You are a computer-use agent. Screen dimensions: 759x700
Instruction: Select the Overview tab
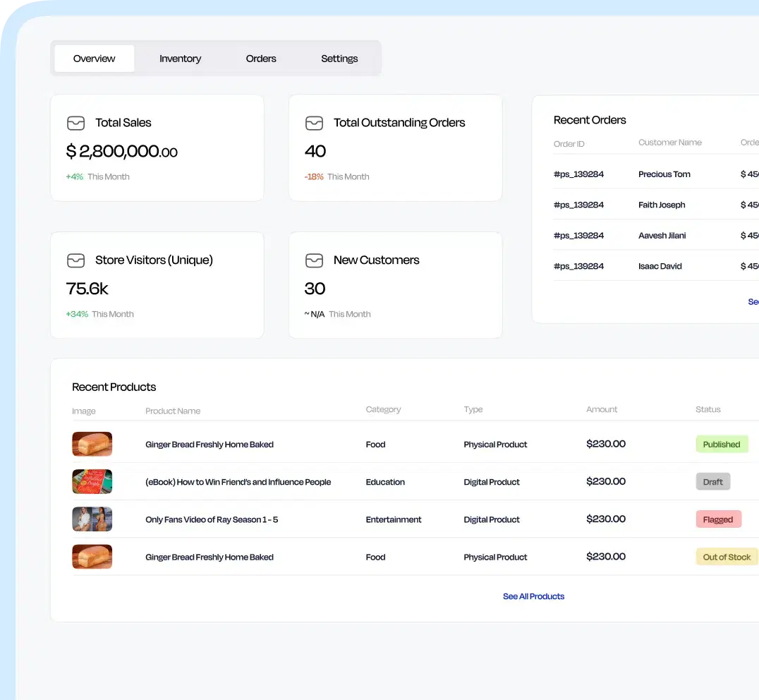tap(94, 59)
